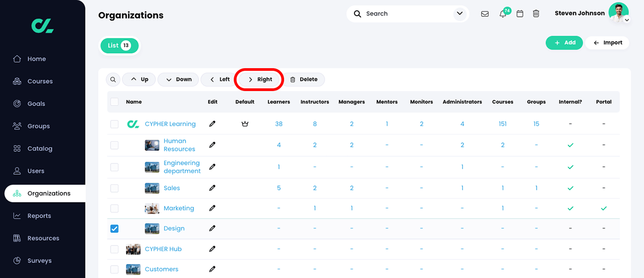Edit Design with pencil icon
644x278 pixels.
[212, 228]
